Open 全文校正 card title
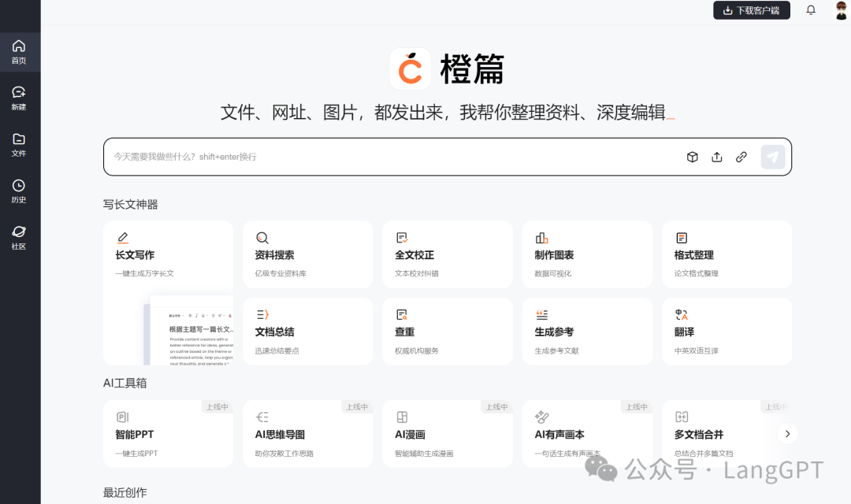The height and width of the screenshot is (504, 851). coord(414,255)
